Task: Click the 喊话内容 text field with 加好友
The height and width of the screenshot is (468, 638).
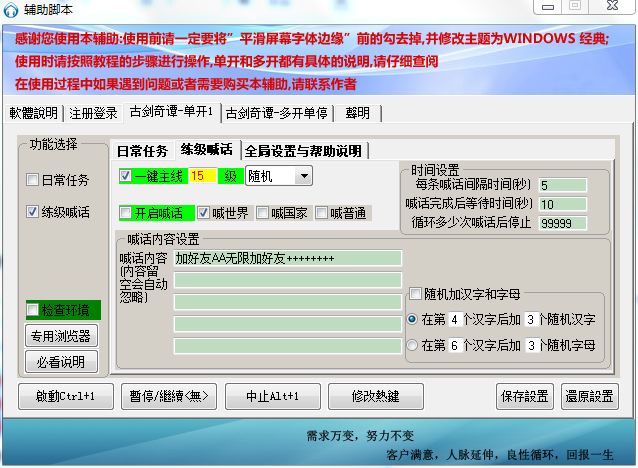Action: tap(286, 258)
